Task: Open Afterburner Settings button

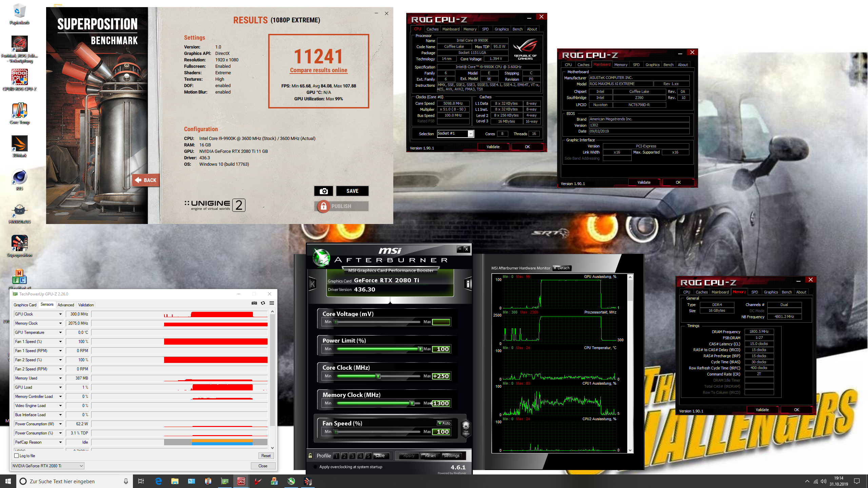Action: [452, 456]
